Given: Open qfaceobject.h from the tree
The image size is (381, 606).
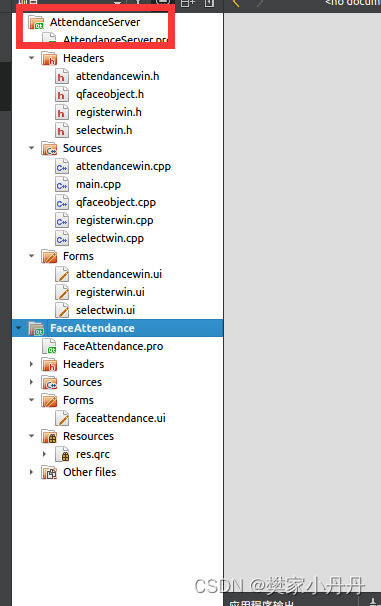Looking at the screenshot, I should coord(110,94).
